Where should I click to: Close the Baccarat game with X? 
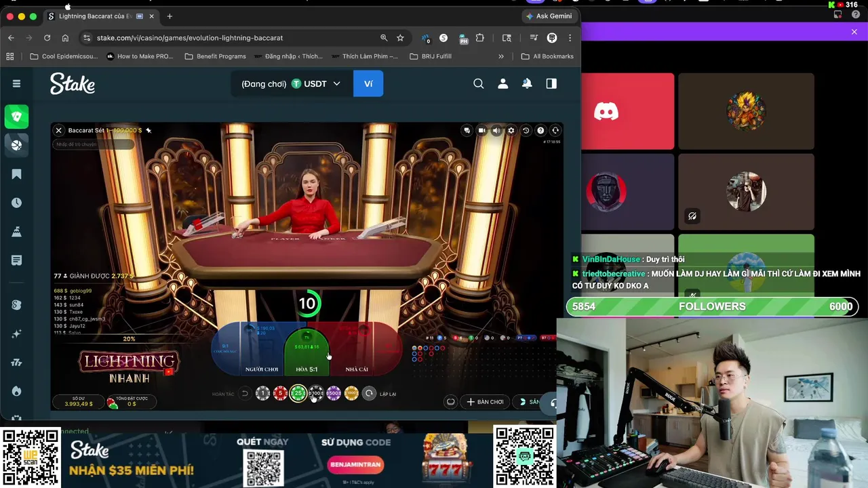coord(58,130)
